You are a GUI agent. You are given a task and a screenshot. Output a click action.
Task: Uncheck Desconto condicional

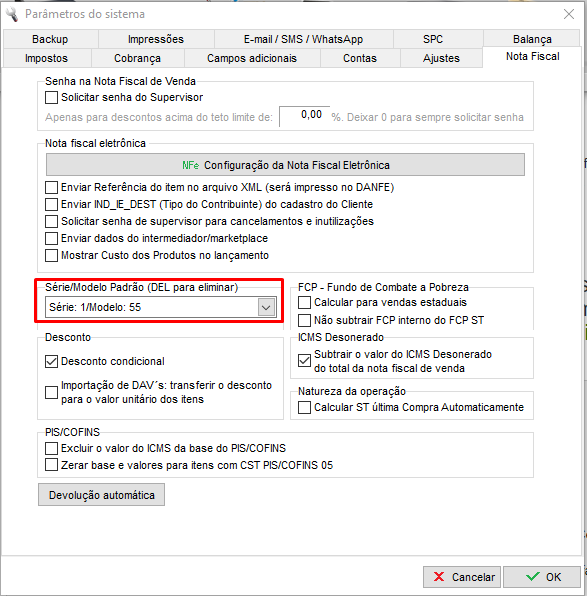tap(51, 361)
